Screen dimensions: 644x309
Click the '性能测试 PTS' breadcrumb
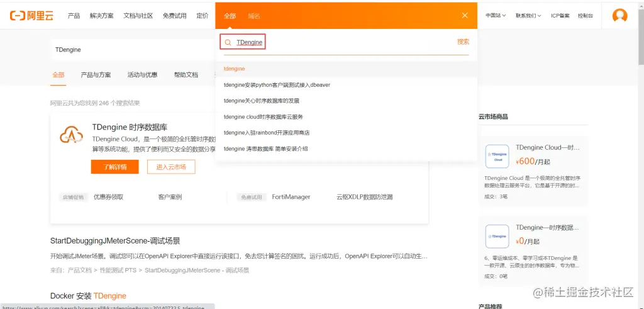pos(118,271)
